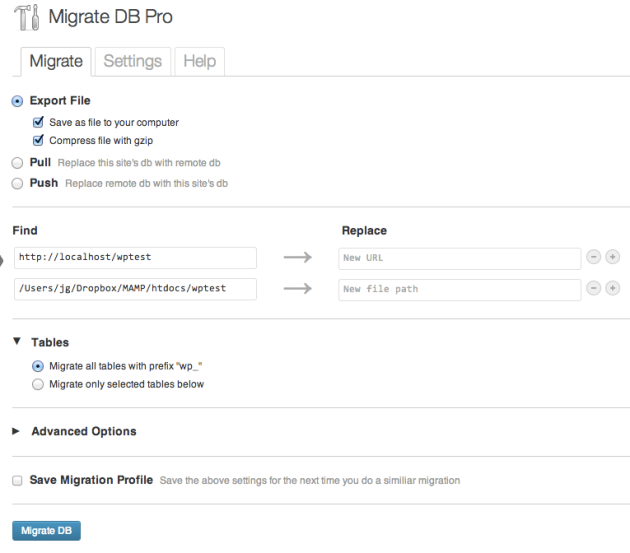Click the Migrate DB button
630x553 pixels.
pyautogui.click(x=46, y=531)
